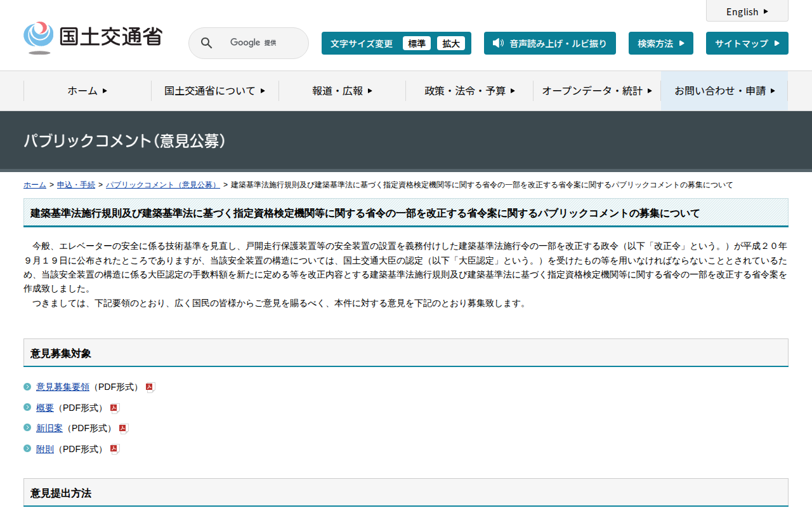Open the お問い合わせ・申請 navigation item
This screenshot has height=508, width=812.
pos(724,91)
